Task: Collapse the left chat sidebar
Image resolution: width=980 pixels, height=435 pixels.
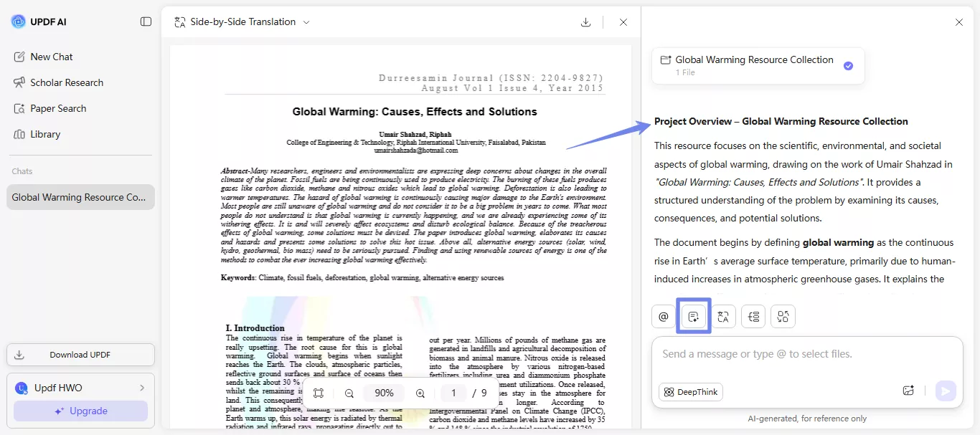Action: point(146,21)
